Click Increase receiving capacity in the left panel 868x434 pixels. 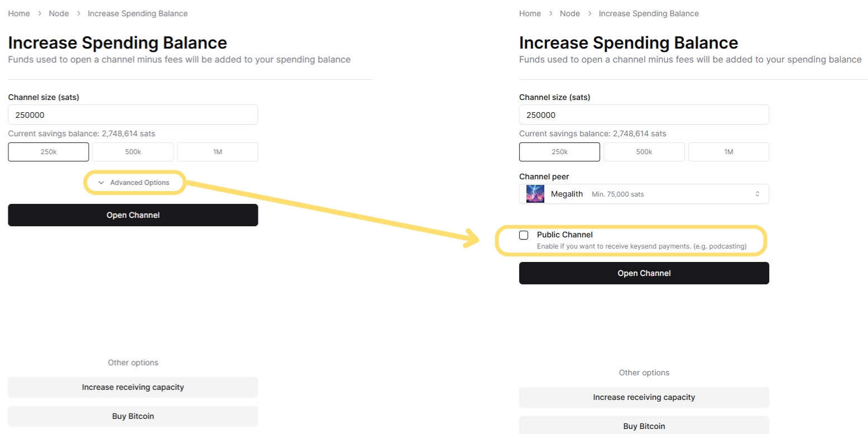133,387
